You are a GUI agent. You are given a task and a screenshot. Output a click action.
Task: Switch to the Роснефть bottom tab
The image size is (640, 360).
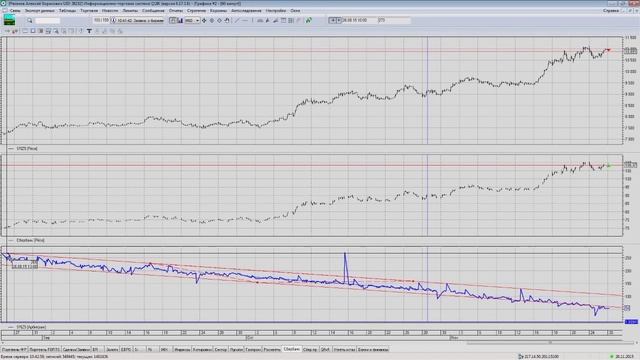[x=272, y=349]
